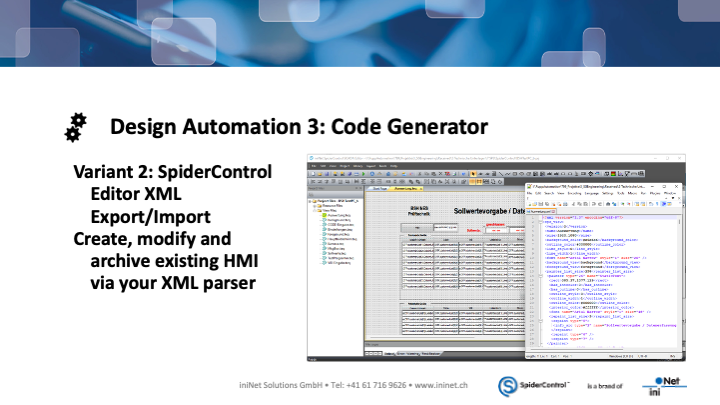
Task: Open the File menu in SpiderControl editor
Action: click(x=314, y=166)
